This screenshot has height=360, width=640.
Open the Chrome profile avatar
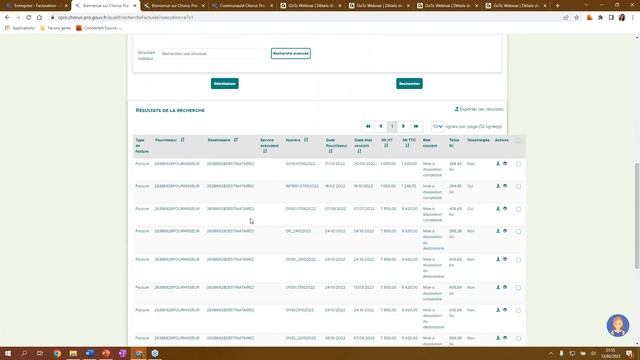pyautogui.click(x=622, y=18)
